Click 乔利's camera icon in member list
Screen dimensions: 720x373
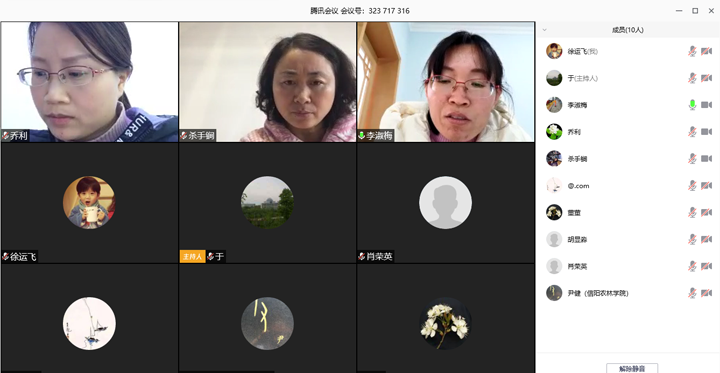[x=706, y=132]
